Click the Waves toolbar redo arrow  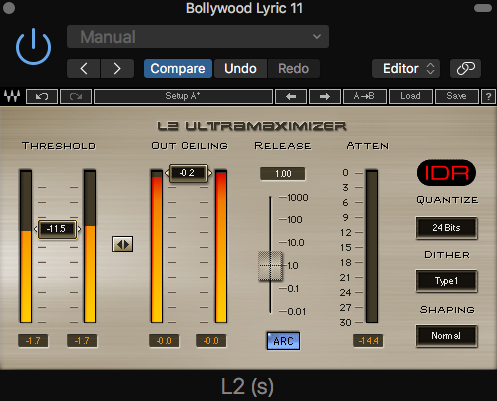pyautogui.click(x=76, y=97)
